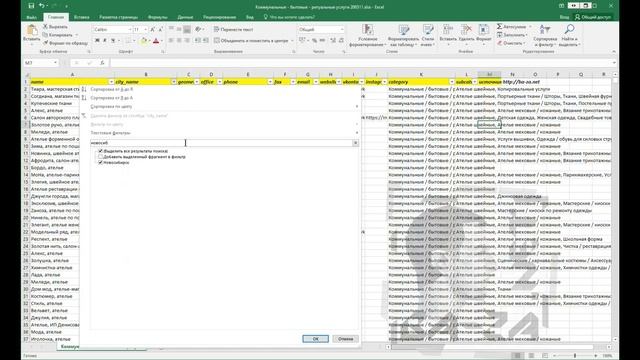The image size is (640, 360).
Task: Click the Format Painter (Формат по образцу) button
Action: tap(66, 43)
